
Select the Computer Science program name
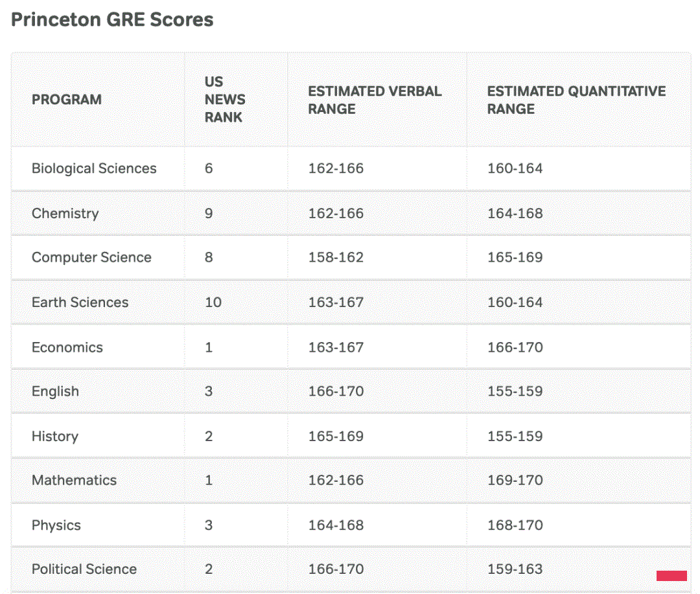click(x=91, y=257)
